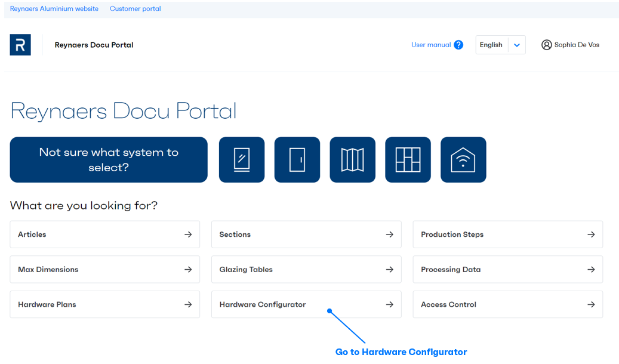This screenshot has height=364, width=619.
Task: Click the user profile avatar icon
Action: [546, 45]
